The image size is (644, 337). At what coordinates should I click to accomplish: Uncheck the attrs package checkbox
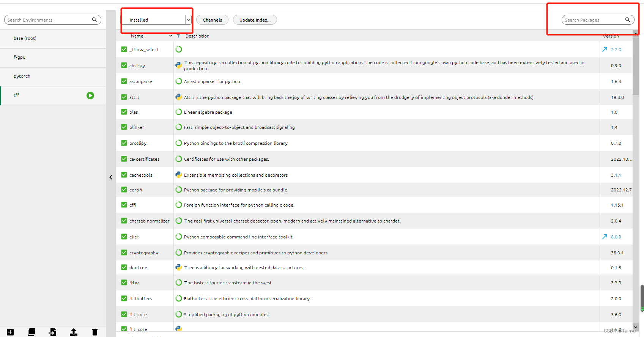[x=124, y=97]
